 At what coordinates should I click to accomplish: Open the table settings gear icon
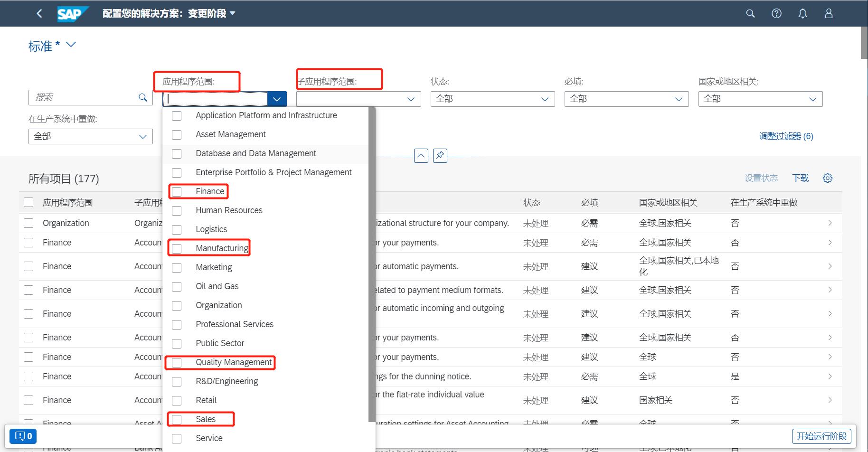click(x=827, y=178)
